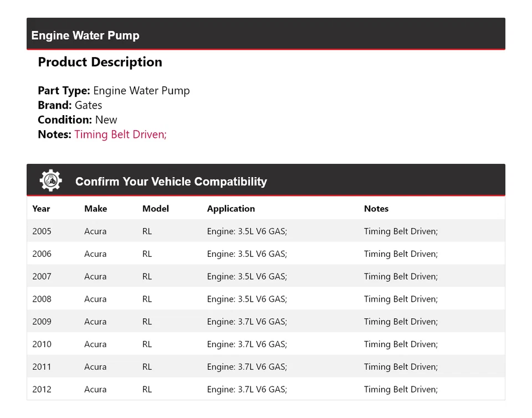
Task: Click the Model column header
Action: pos(155,209)
